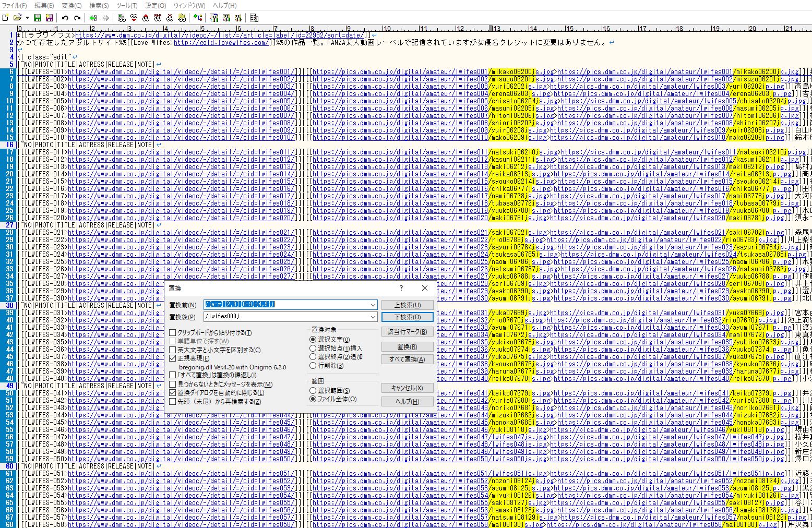Clear search marks with X binoculars icon
This screenshot has width=812, height=528.
(x=170, y=18)
